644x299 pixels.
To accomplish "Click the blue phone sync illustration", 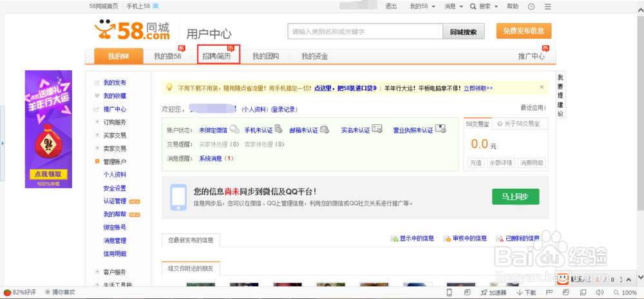I will [x=178, y=198].
